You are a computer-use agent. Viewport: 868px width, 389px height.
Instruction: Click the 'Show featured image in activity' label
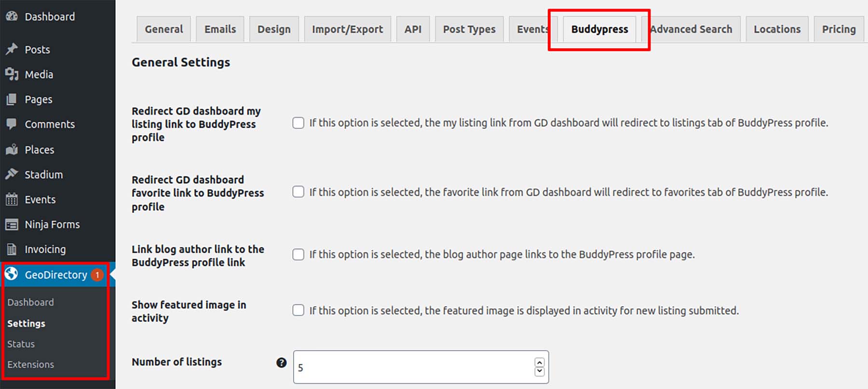pyautogui.click(x=189, y=311)
